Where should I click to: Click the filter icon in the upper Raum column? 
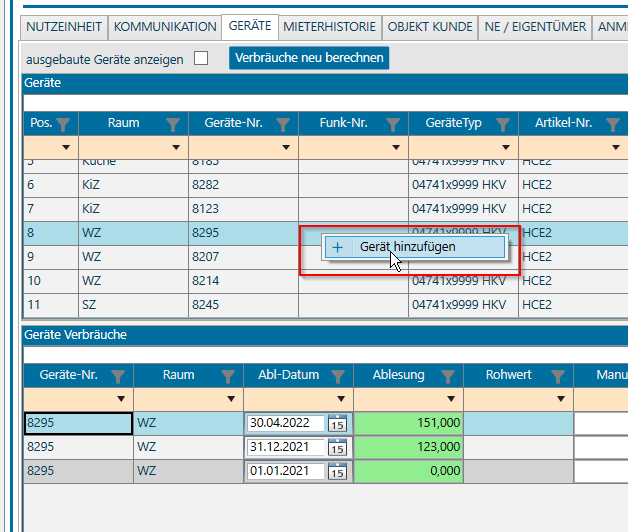coord(173,125)
